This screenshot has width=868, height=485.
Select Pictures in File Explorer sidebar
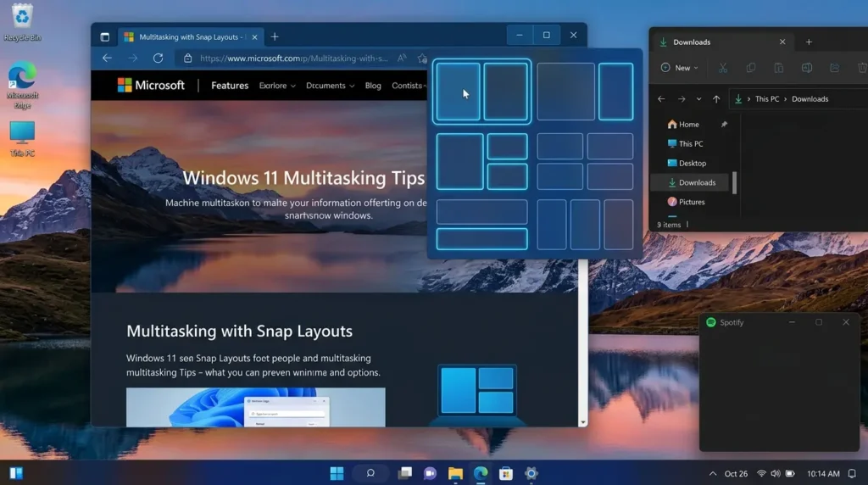point(691,202)
